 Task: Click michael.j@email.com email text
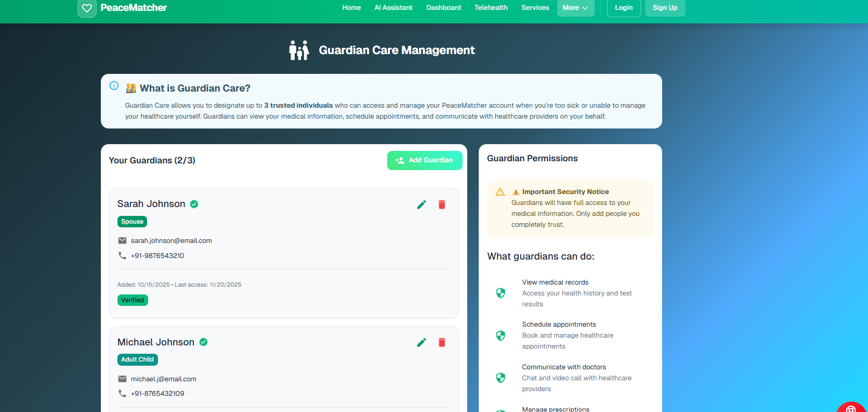coord(164,379)
